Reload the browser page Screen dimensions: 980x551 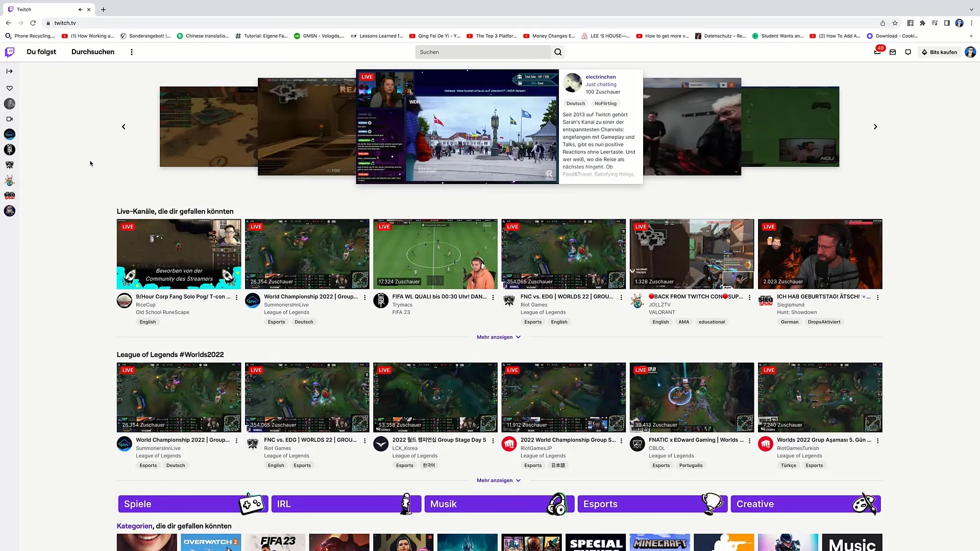33,23
